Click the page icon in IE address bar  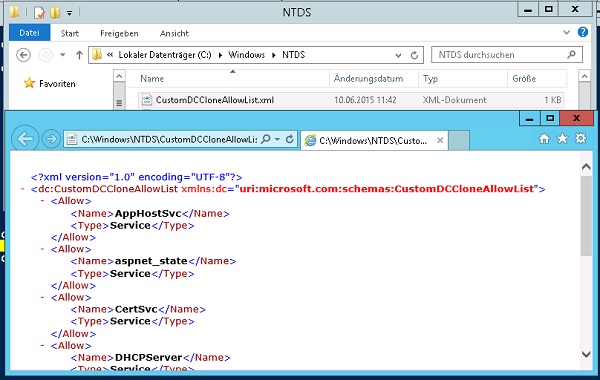click(x=72, y=139)
